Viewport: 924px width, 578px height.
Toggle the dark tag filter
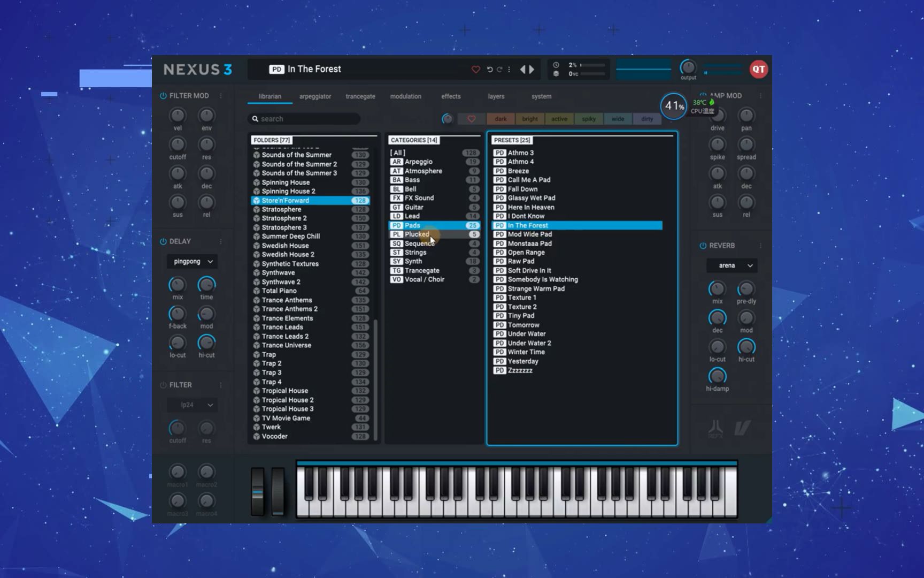coord(500,119)
